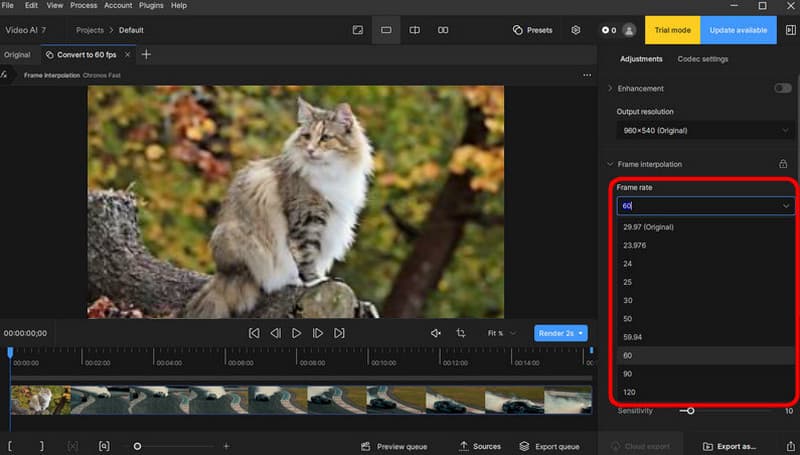Play the video preview
Image resolution: width=800 pixels, height=455 pixels.
[x=296, y=333]
